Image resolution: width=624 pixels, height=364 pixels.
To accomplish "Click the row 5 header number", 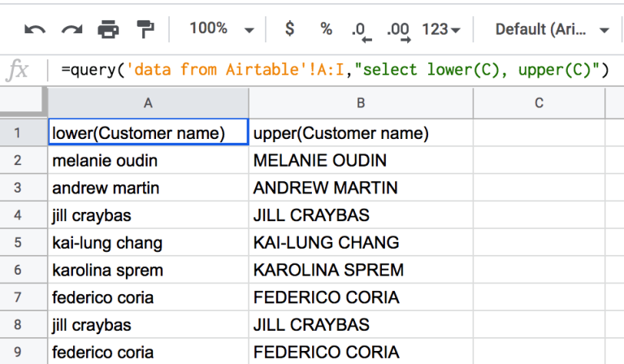I will pyautogui.click(x=24, y=243).
